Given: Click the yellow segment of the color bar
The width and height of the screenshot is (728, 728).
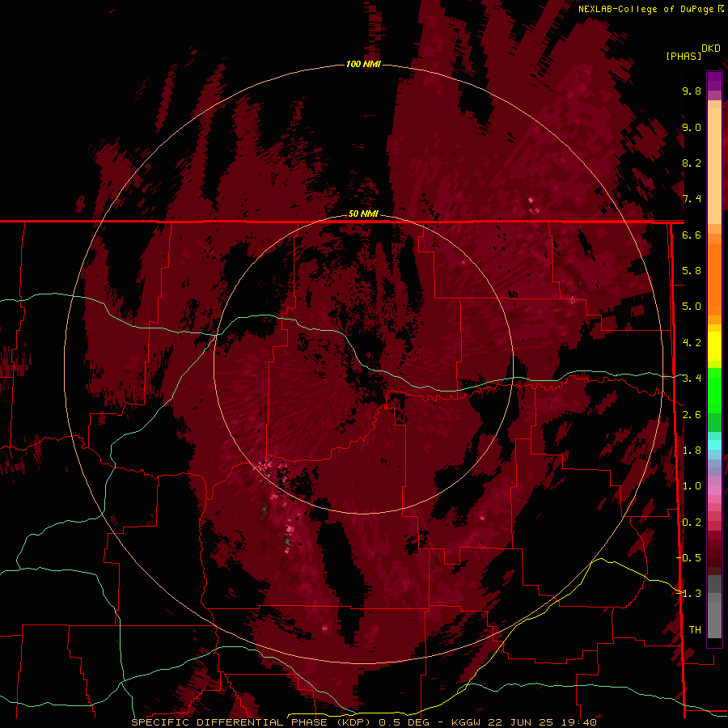Looking at the screenshot, I should pyautogui.click(x=714, y=346).
